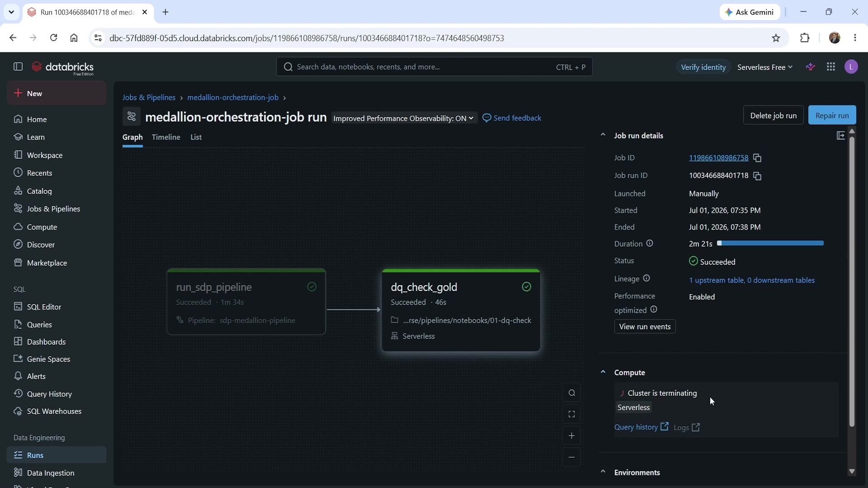
Task: Switch to the Graph tab
Action: click(x=132, y=137)
